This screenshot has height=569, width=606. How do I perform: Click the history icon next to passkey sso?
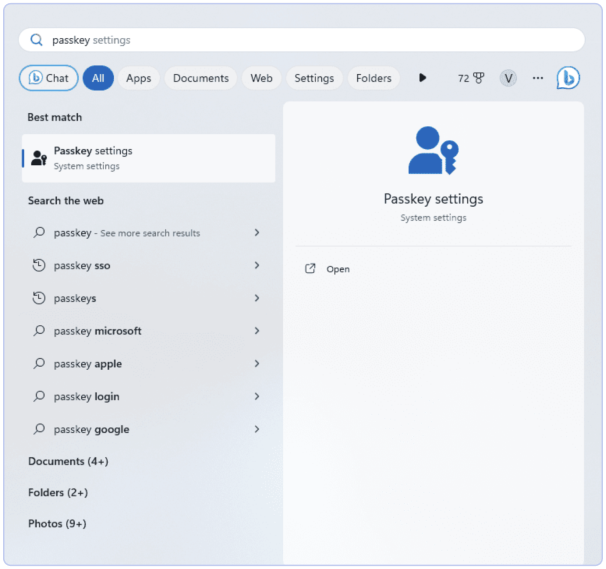pos(39,265)
